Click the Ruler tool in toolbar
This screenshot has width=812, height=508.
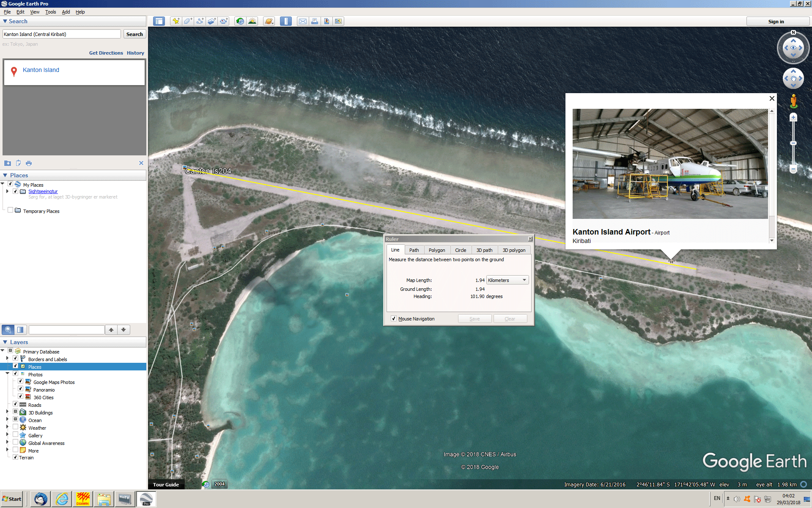286,21
